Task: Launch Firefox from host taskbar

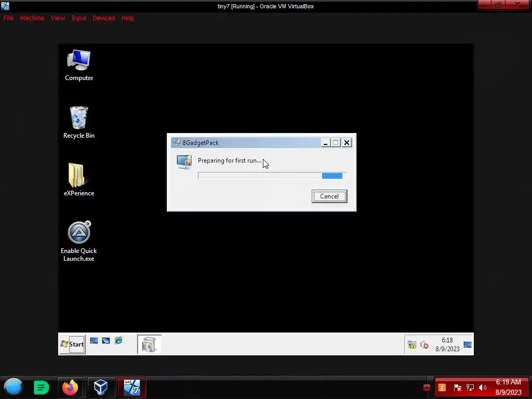Action: [70, 387]
